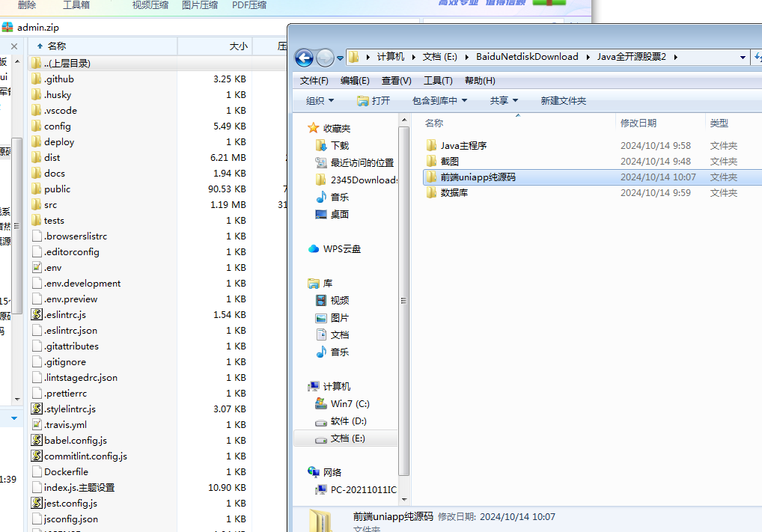Open Win7 (C:) drive
The image size is (762, 532).
tap(350, 403)
